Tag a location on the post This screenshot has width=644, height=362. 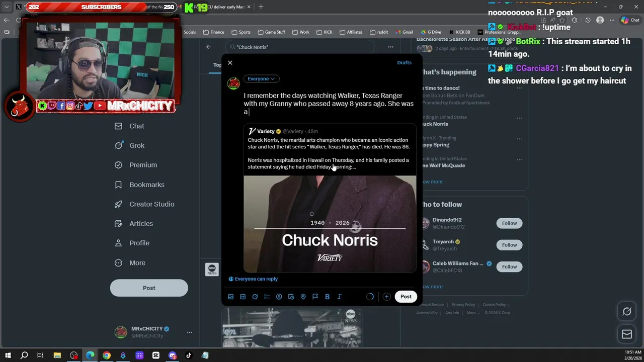(x=303, y=297)
